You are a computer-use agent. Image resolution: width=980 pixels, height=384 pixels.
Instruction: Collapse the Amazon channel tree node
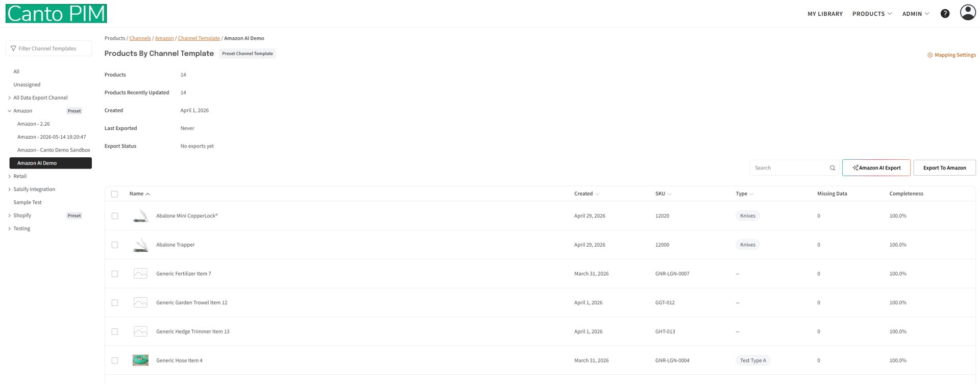point(9,111)
